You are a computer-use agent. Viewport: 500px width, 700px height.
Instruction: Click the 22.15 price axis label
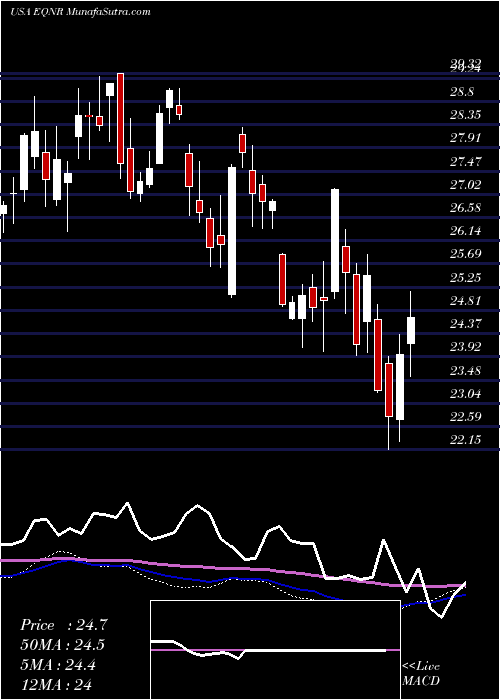pyautogui.click(x=465, y=440)
